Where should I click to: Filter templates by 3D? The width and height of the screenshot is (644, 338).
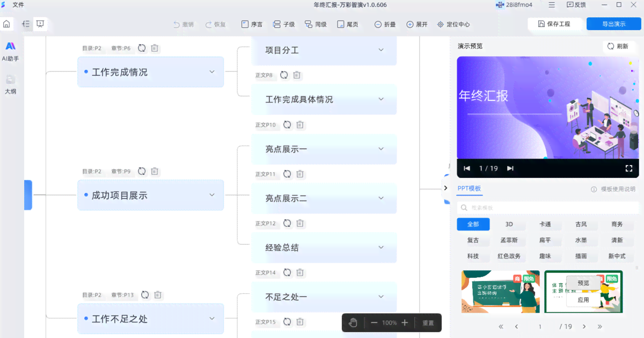click(x=509, y=224)
